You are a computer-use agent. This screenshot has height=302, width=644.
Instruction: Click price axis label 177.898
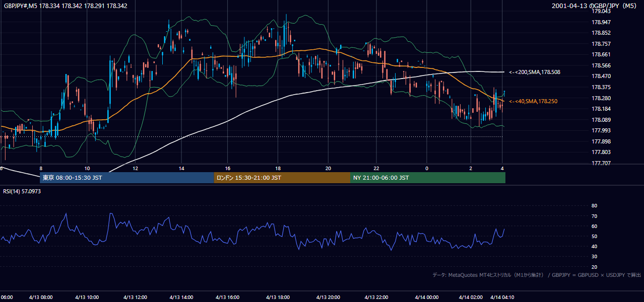click(601, 141)
